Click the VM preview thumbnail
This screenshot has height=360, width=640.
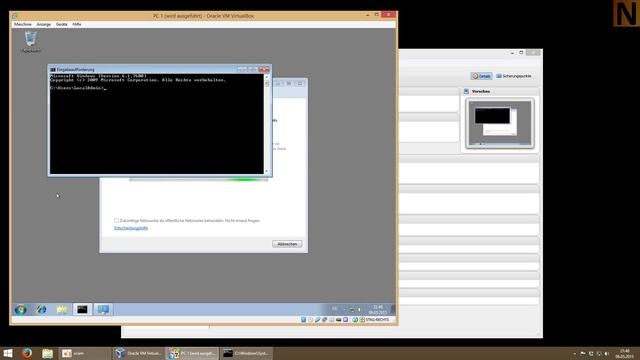(500, 123)
